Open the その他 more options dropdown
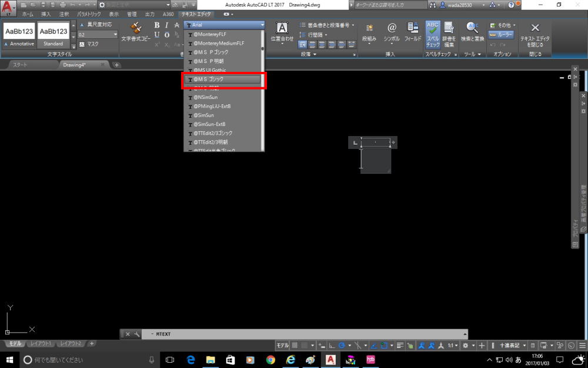The image size is (588, 368). [x=503, y=25]
